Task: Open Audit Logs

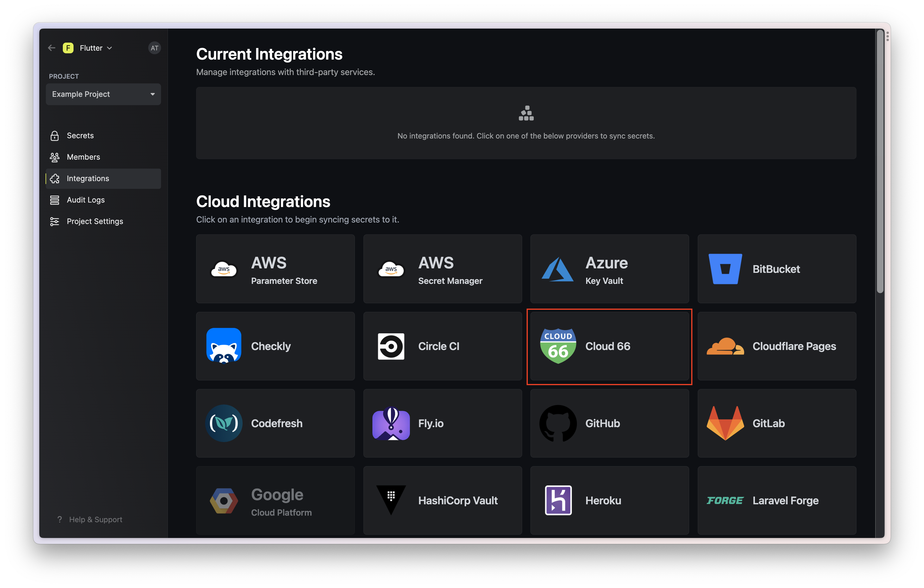Action: tap(103, 200)
